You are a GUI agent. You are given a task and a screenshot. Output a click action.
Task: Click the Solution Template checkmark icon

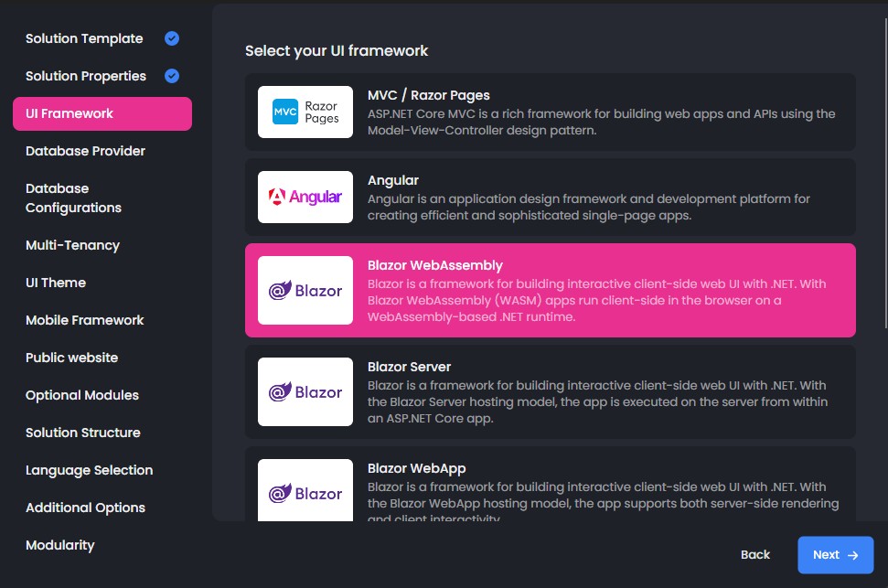point(172,38)
